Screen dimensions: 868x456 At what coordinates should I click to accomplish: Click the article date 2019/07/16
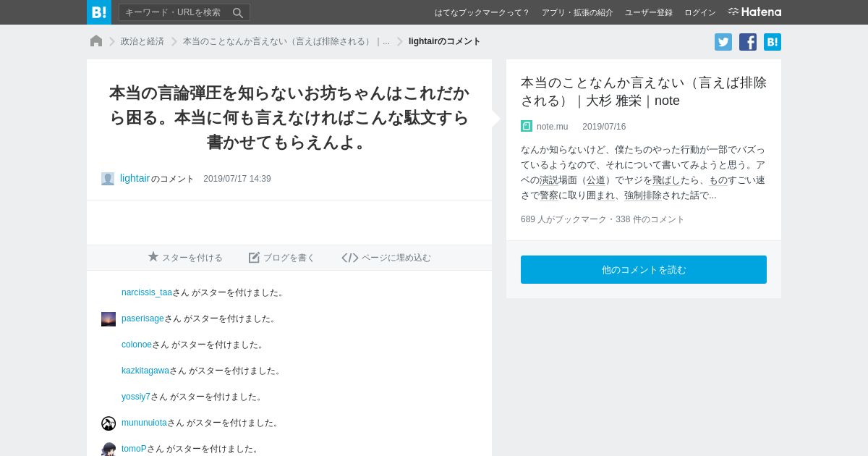click(604, 127)
